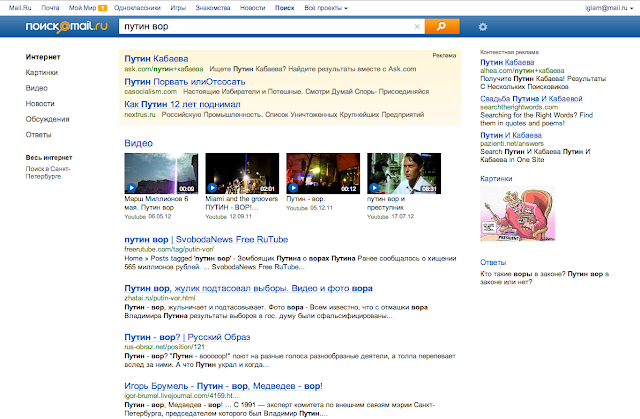Open Игры in top bar
Viewport: 640px width, 419px height.
click(178, 8)
